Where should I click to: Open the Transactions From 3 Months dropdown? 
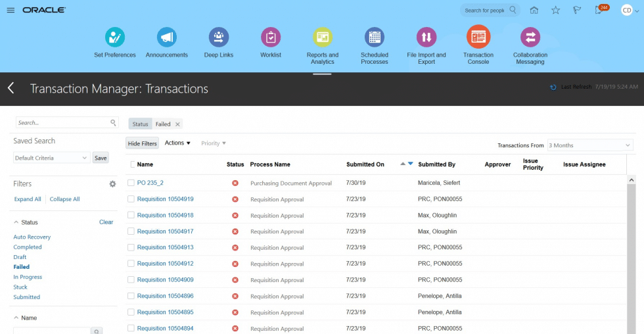point(589,145)
